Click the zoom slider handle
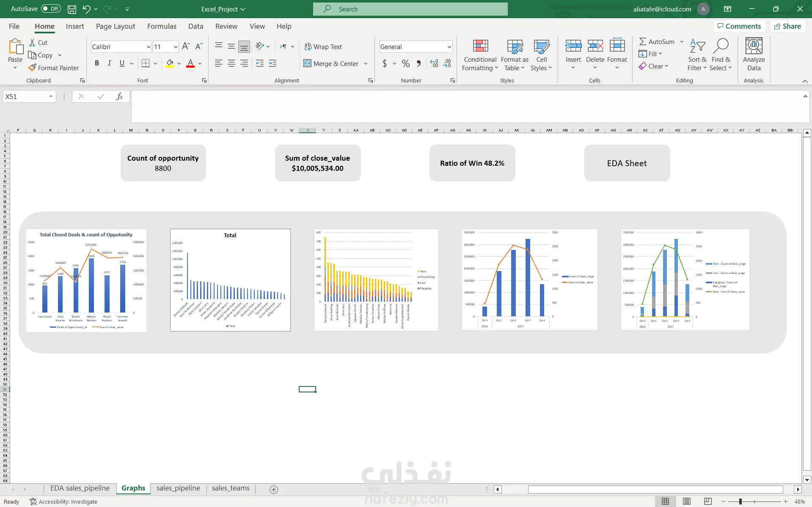 tap(740, 502)
